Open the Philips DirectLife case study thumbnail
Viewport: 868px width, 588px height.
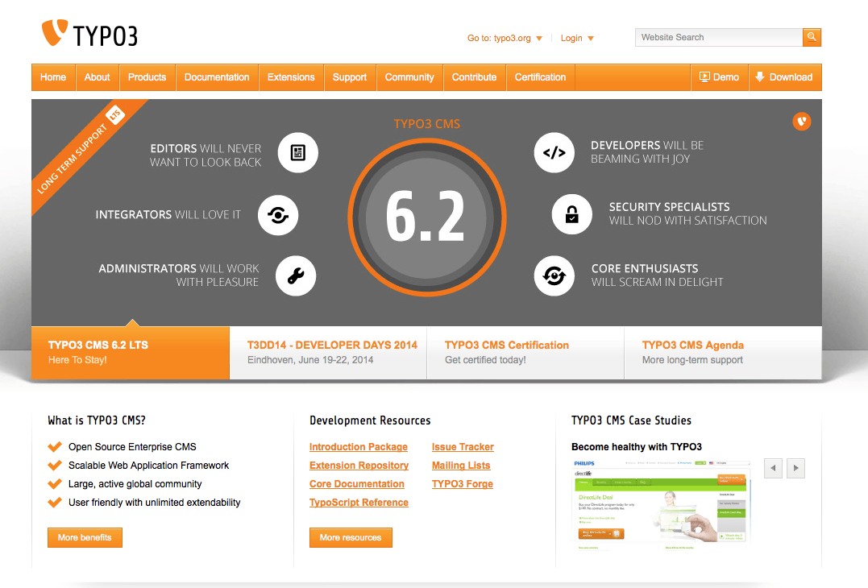pos(662,504)
